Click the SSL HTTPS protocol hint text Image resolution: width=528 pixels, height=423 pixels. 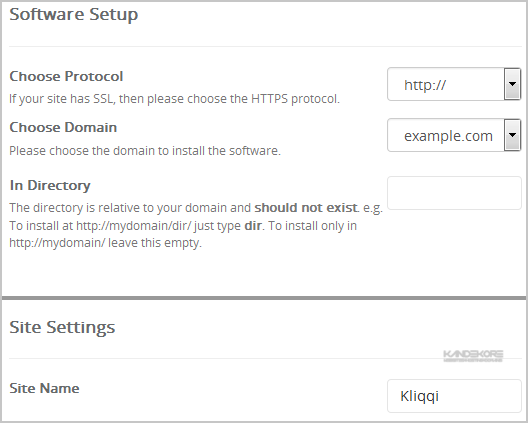(174, 99)
